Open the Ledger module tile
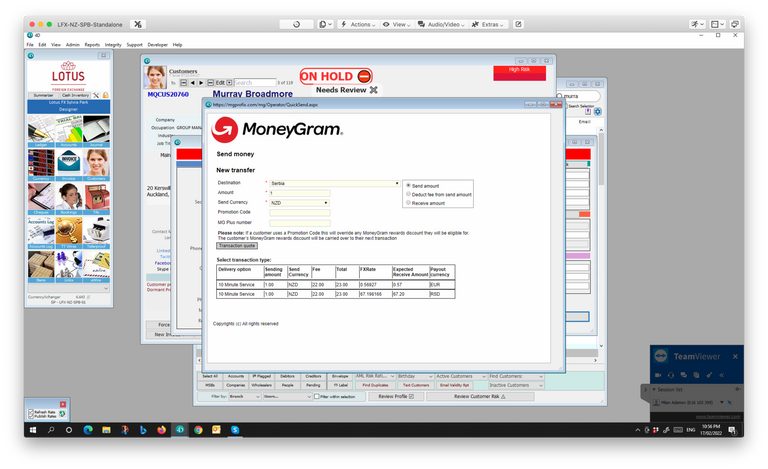Viewport: 768px width, 469px height. pos(41,131)
